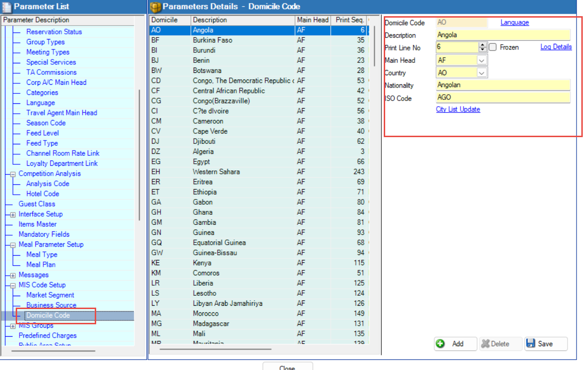Open the Log Details link
Image resolution: width=588 pixels, height=370 pixels.
coord(556,47)
